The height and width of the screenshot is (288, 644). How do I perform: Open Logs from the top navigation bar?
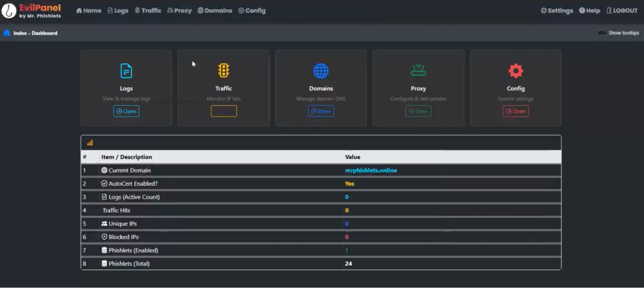coord(118,11)
